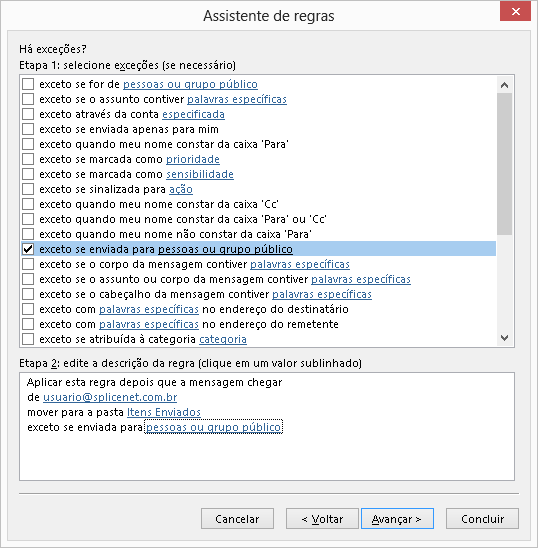Screen dimensions: 538x548
Task: Finish the rule with Concluir
Action: (x=482, y=519)
